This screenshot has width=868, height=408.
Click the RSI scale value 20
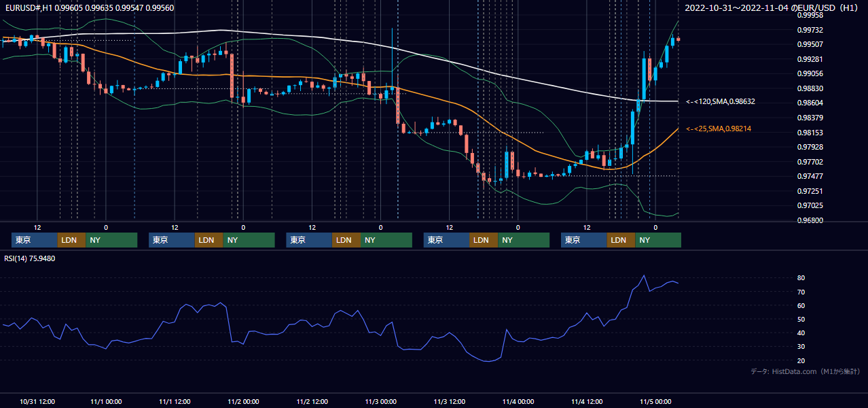pos(801,360)
